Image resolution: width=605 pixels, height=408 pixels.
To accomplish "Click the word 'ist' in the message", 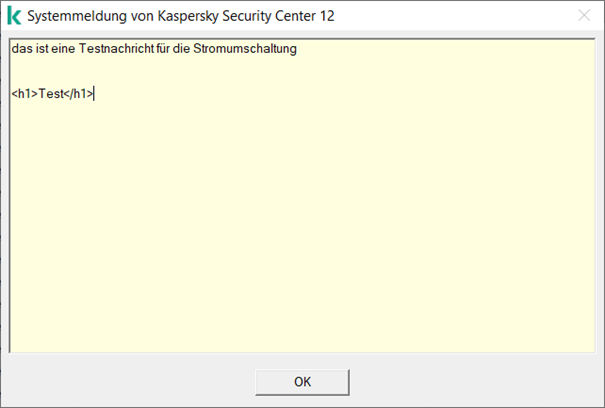I will pos(41,49).
